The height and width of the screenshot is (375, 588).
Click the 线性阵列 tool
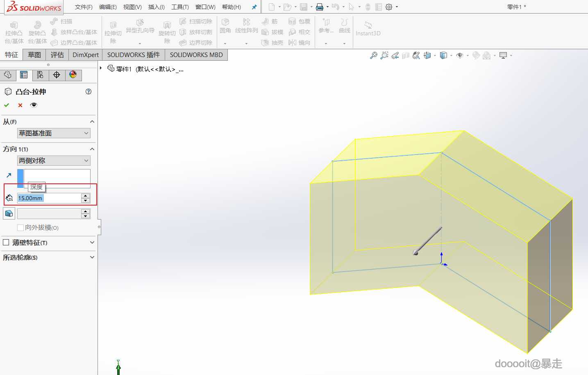coord(247,26)
